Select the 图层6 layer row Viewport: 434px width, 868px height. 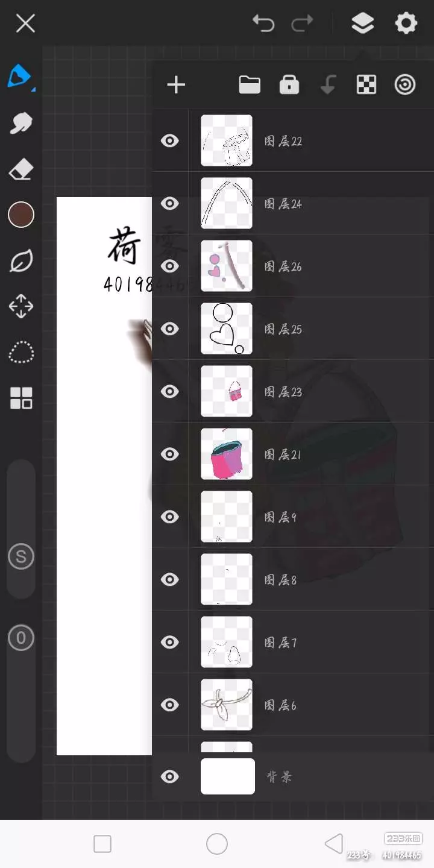point(293,705)
